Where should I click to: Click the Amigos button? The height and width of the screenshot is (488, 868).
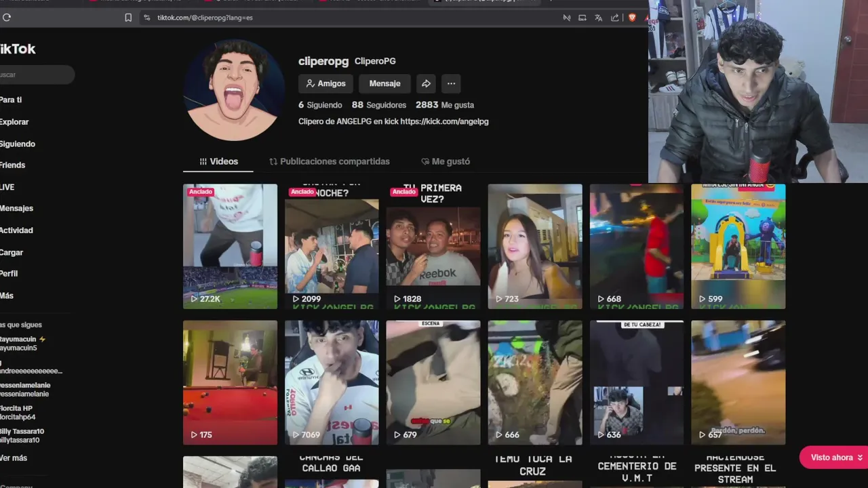pos(326,83)
